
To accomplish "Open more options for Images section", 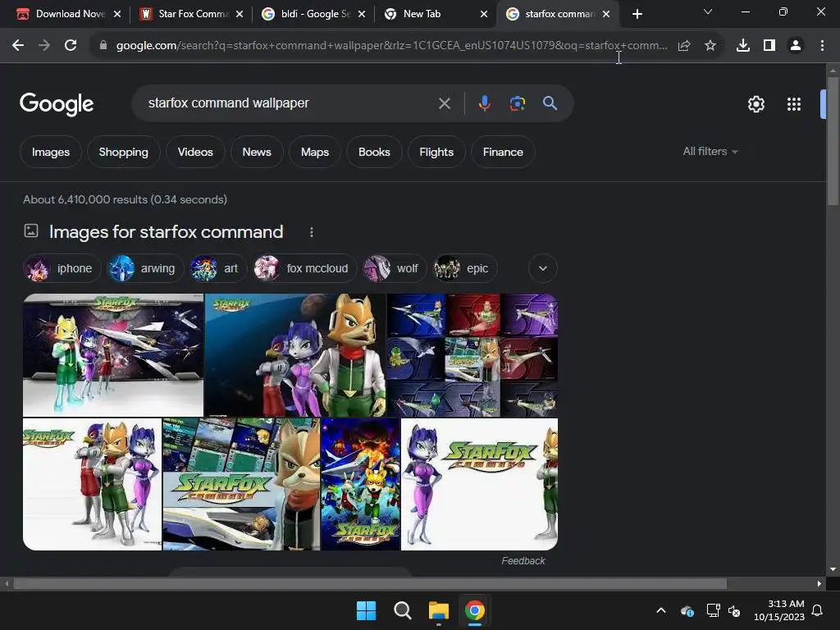I will (x=311, y=232).
